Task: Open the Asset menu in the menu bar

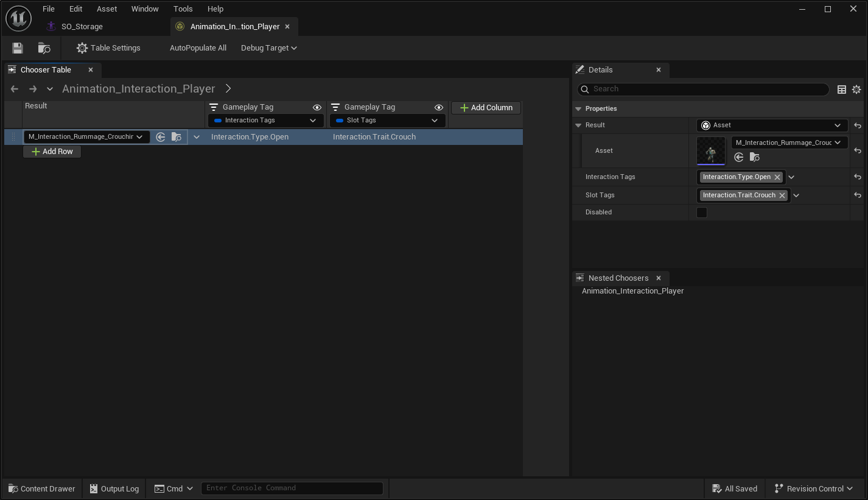Action: (x=107, y=9)
